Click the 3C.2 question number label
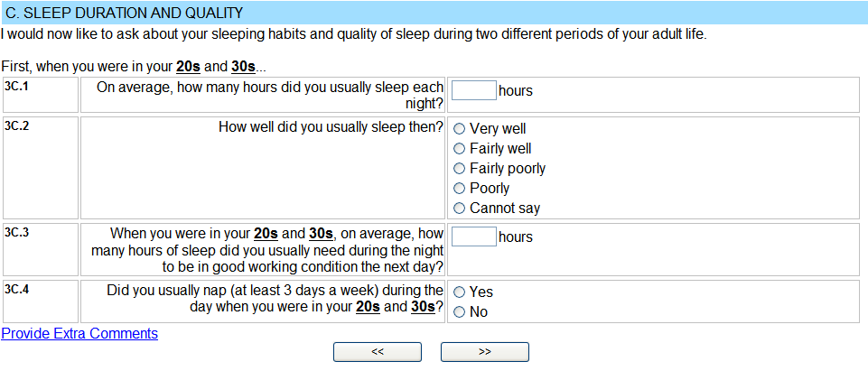Image resolution: width=868 pixels, height=371 pixels. pyautogui.click(x=17, y=125)
